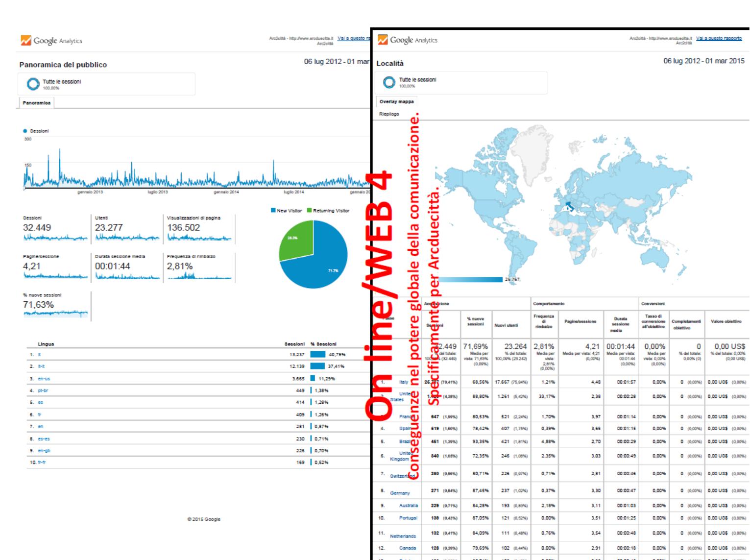750x560 pixels.
Task: Click the Comportamento group header
Action: click(x=550, y=304)
